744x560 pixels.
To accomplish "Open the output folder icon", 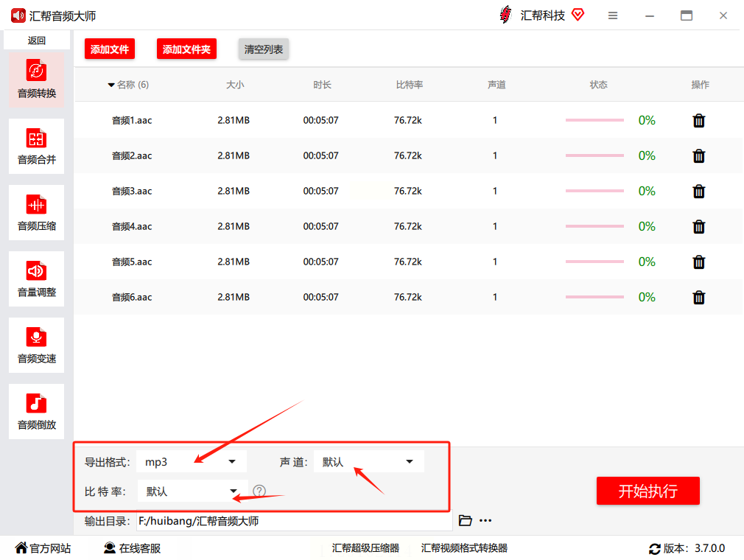I will (x=465, y=521).
